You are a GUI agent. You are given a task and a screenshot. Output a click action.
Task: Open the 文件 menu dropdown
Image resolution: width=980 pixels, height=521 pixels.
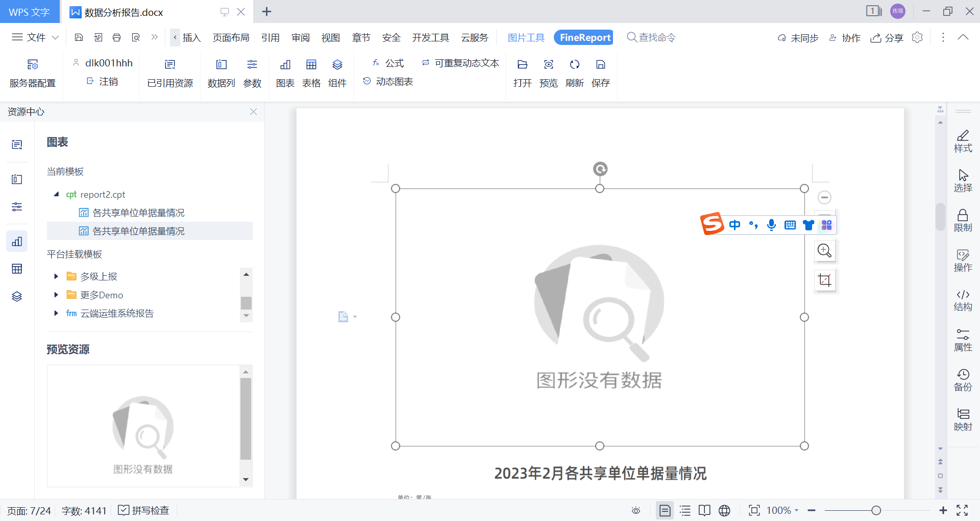35,37
